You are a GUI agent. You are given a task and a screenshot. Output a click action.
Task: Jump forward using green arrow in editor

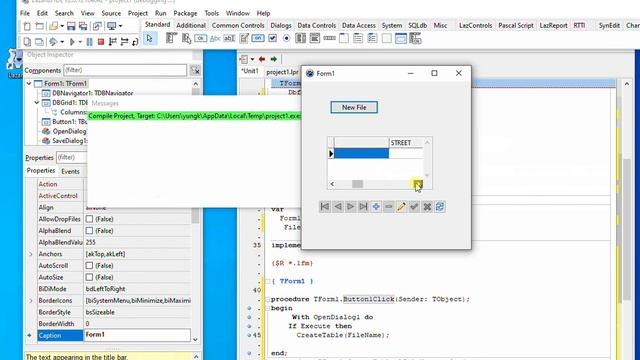[274, 60]
